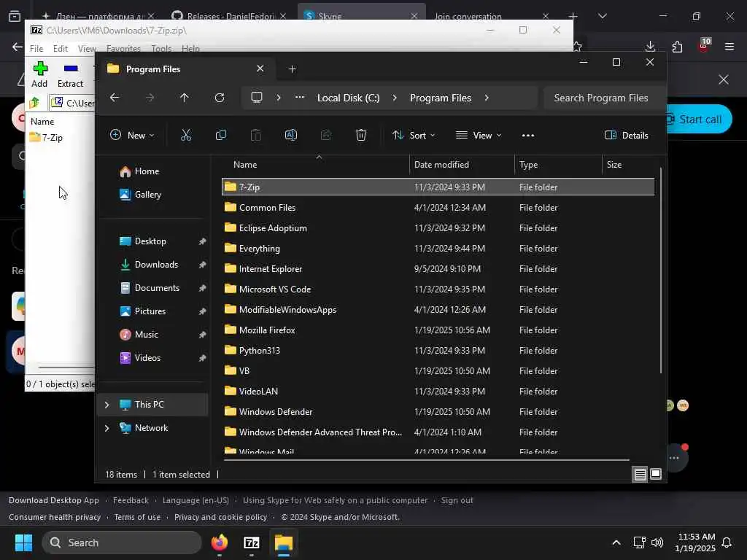Screen dimensions: 747x560
Task: Click the Copy icon in Explorer toolbar
Action: pyautogui.click(x=220, y=135)
